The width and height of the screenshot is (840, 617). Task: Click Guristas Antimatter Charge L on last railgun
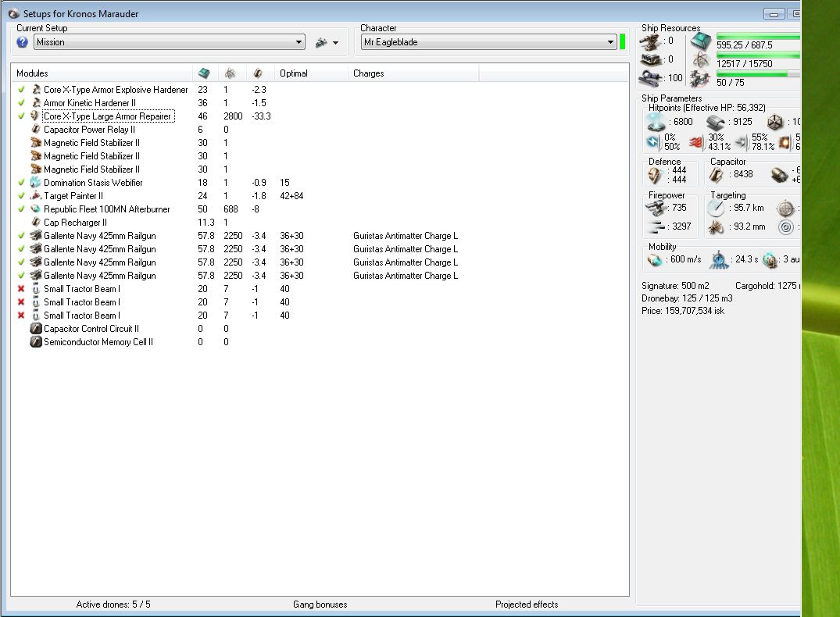pos(406,276)
